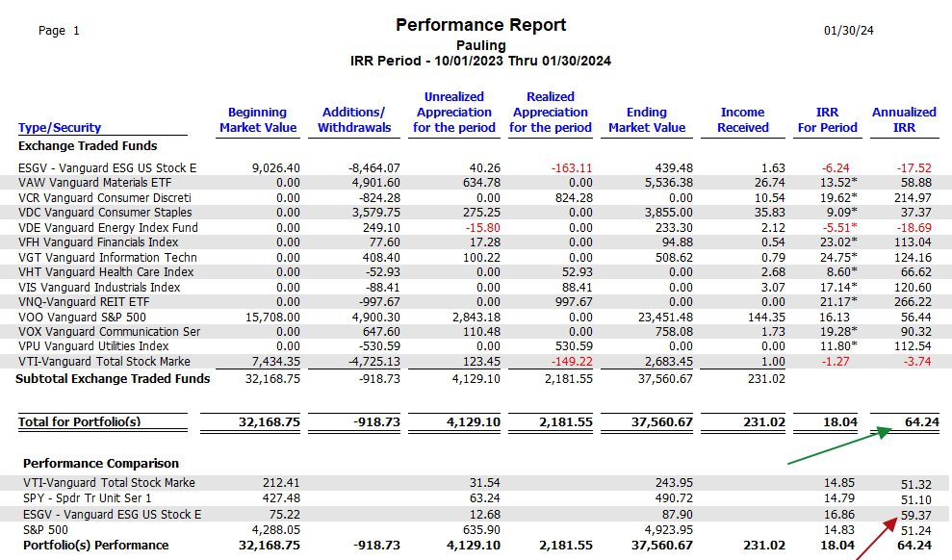Select the VGT Vanguard Information Techn row
952x560 pixels.
476,257
